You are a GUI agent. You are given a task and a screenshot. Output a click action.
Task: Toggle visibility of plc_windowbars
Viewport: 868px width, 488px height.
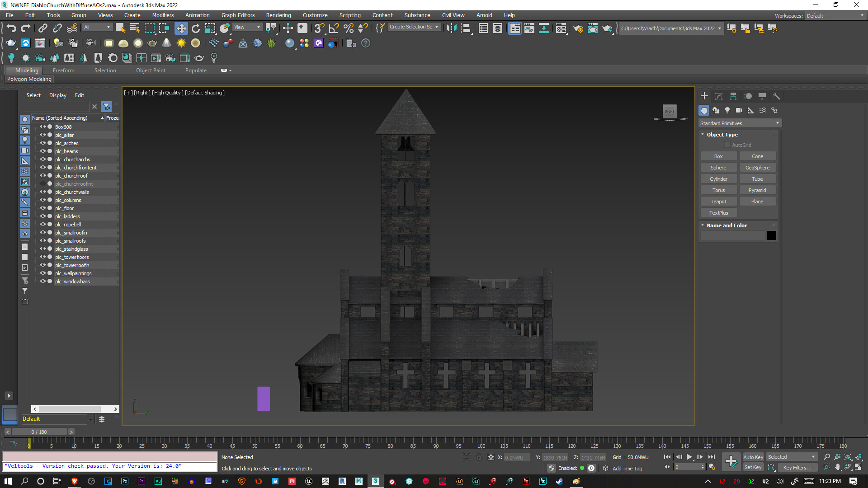(43, 282)
